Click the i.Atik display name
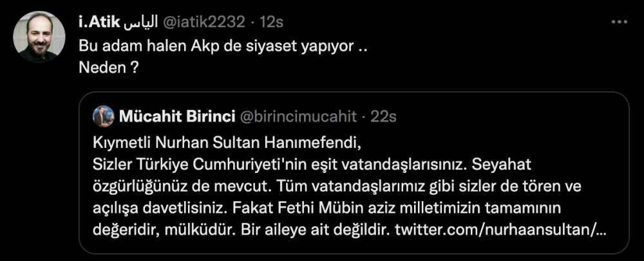This screenshot has height=261, width=644. [98, 22]
